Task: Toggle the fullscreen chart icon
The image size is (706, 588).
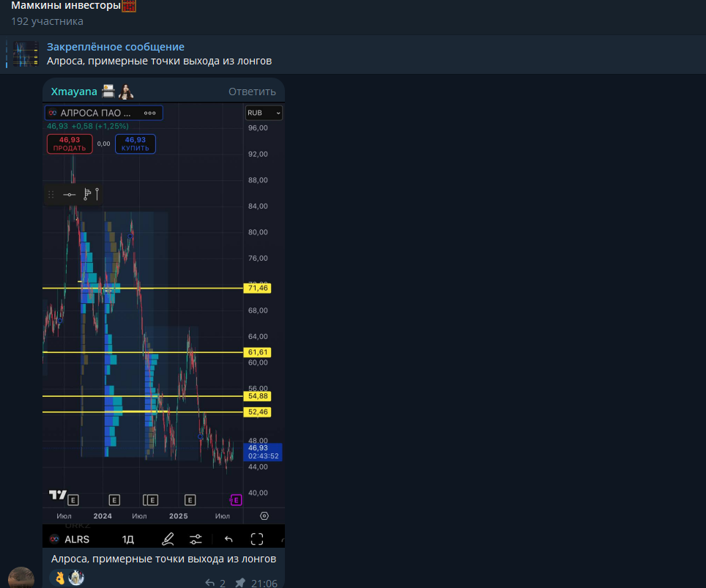Action: (257, 539)
